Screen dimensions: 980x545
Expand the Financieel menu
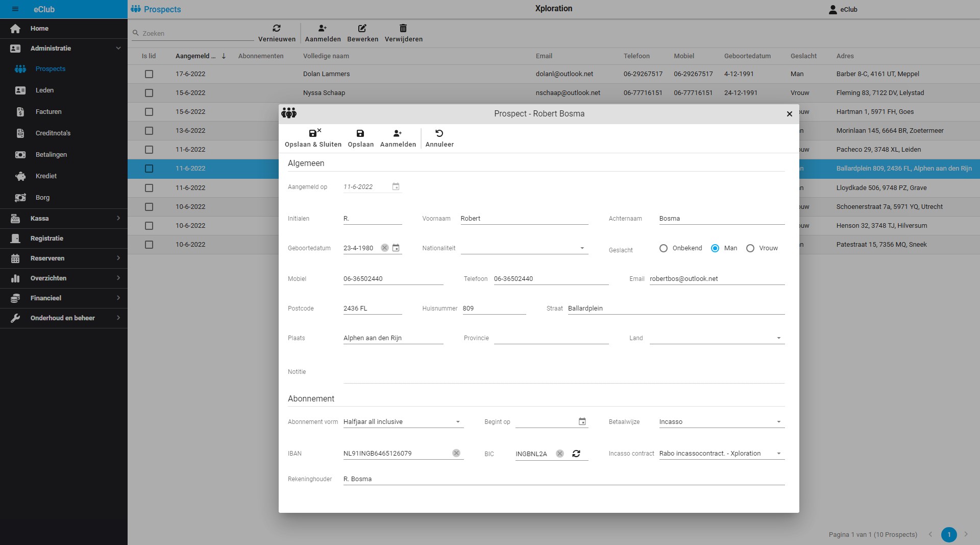[63, 298]
